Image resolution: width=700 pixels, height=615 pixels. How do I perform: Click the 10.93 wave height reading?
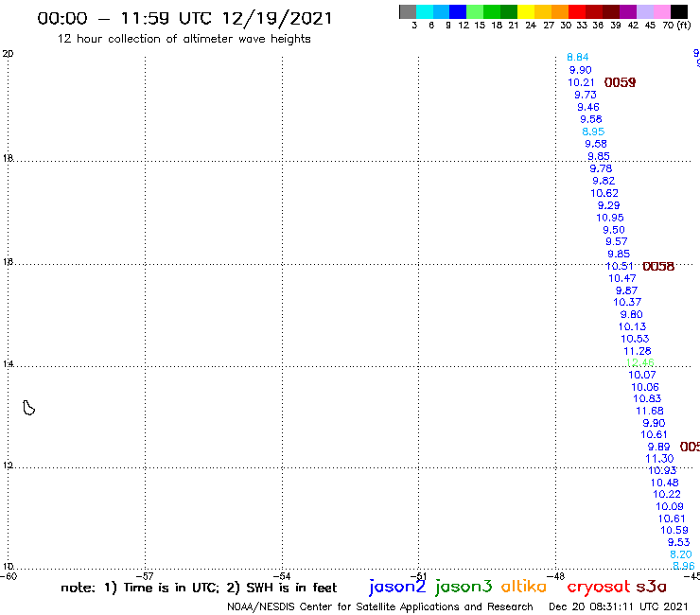coord(662,471)
